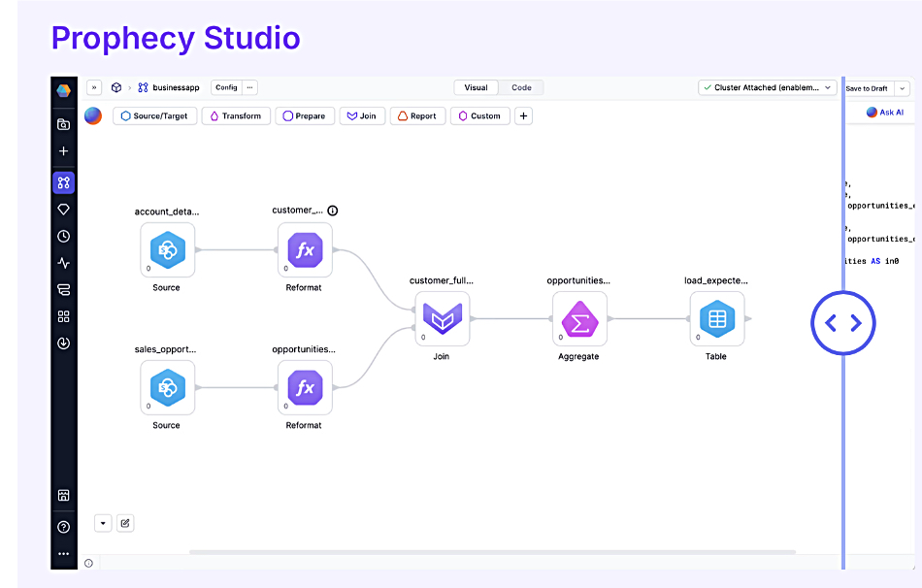Select the customer_... Reformat node icon

[x=305, y=250]
